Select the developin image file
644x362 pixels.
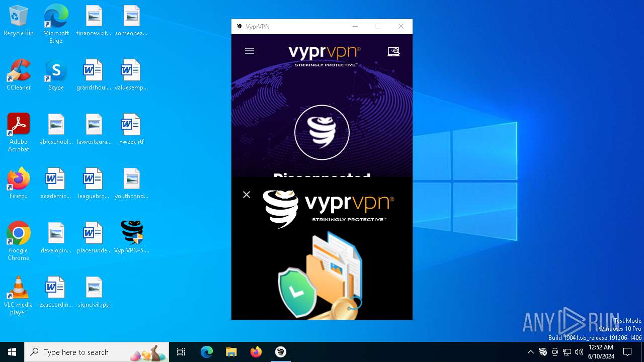click(x=56, y=238)
